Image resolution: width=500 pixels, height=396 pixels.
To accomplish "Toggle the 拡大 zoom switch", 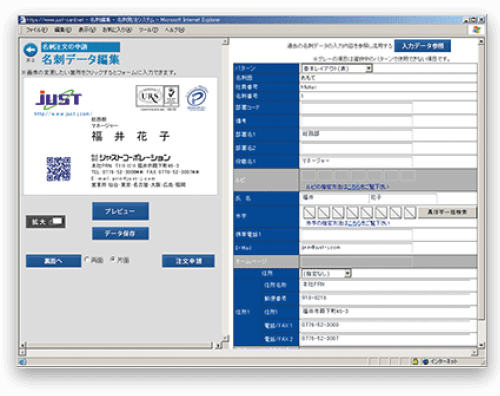I will point(46,221).
